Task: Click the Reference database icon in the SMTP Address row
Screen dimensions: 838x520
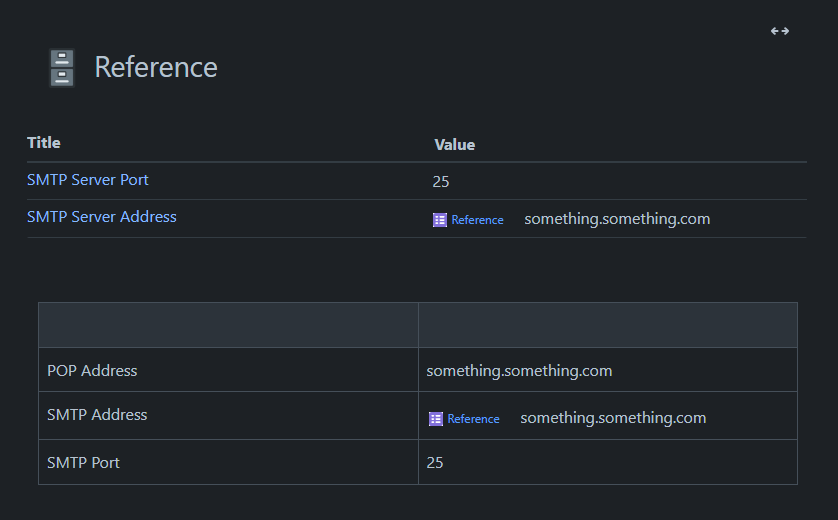Action: tap(436, 419)
